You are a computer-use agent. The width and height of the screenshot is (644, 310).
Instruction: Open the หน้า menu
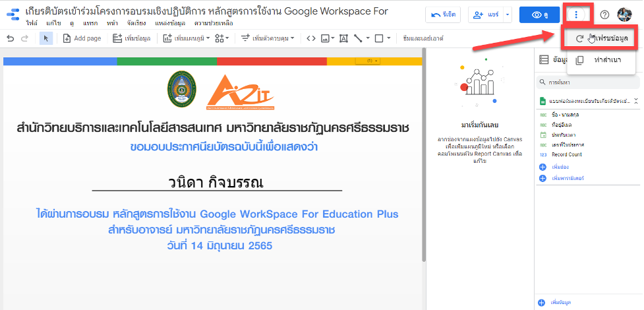(x=113, y=23)
